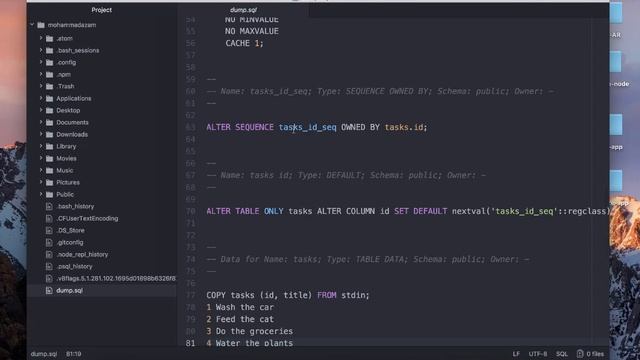The height and width of the screenshot is (360, 640).
Task: Open the .gitconfig file name
Action: [x=70, y=242]
